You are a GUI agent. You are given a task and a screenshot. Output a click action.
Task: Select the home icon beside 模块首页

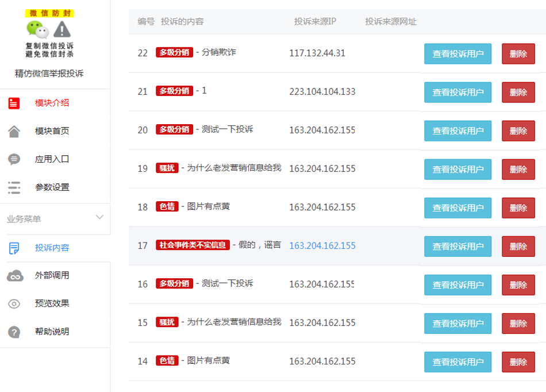pyautogui.click(x=13, y=131)
